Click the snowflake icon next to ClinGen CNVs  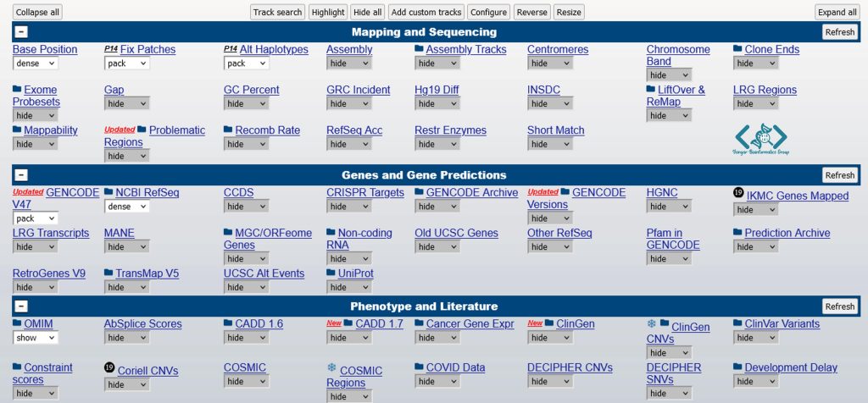(x=652, y=324)
